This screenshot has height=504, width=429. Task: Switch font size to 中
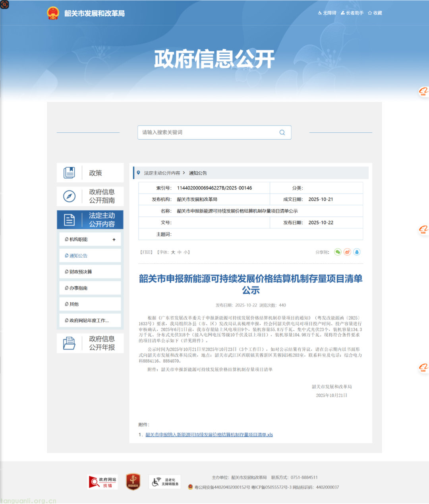[x=179, y=252]
